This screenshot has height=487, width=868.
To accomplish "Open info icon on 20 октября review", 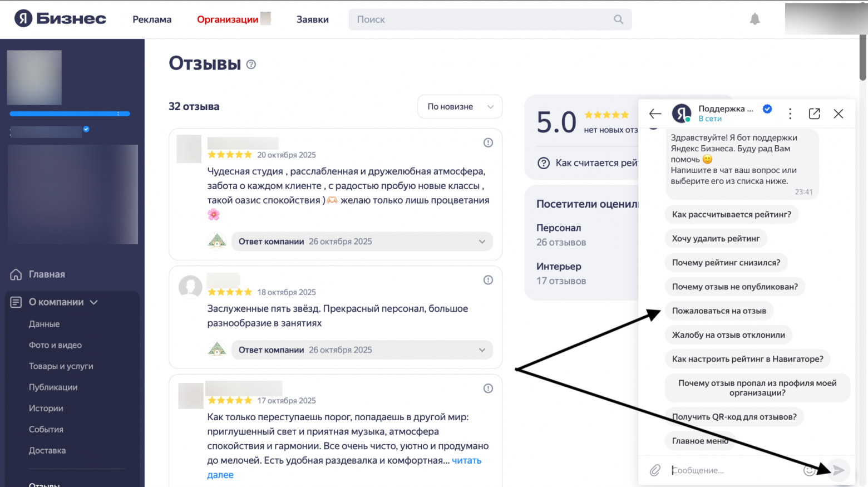I will 488,143.
